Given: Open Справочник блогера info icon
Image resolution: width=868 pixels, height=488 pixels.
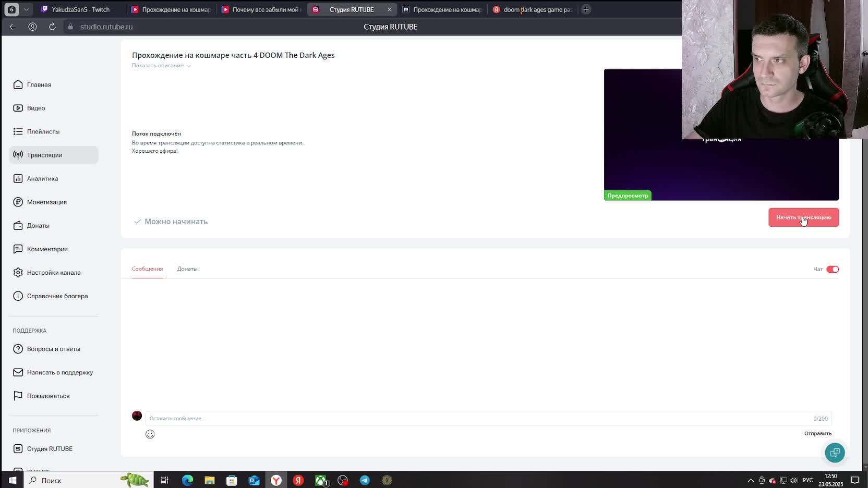Looking at the screenshot, I should [x=18, y=296].
